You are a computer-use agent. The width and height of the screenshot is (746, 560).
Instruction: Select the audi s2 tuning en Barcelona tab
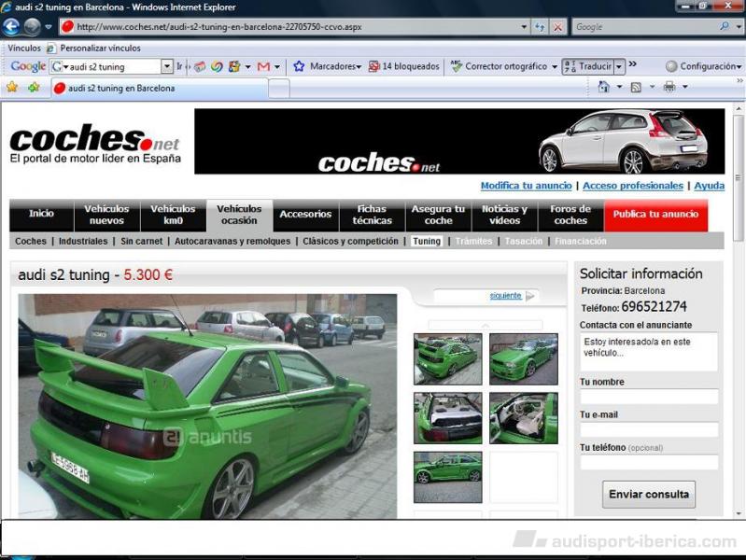pyautogui.click(x=160, y=88)
